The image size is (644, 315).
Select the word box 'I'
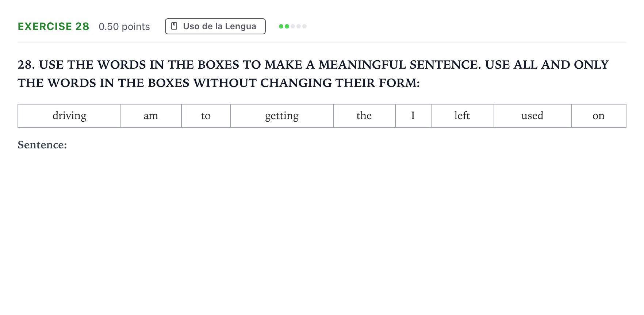click(413, 116)
